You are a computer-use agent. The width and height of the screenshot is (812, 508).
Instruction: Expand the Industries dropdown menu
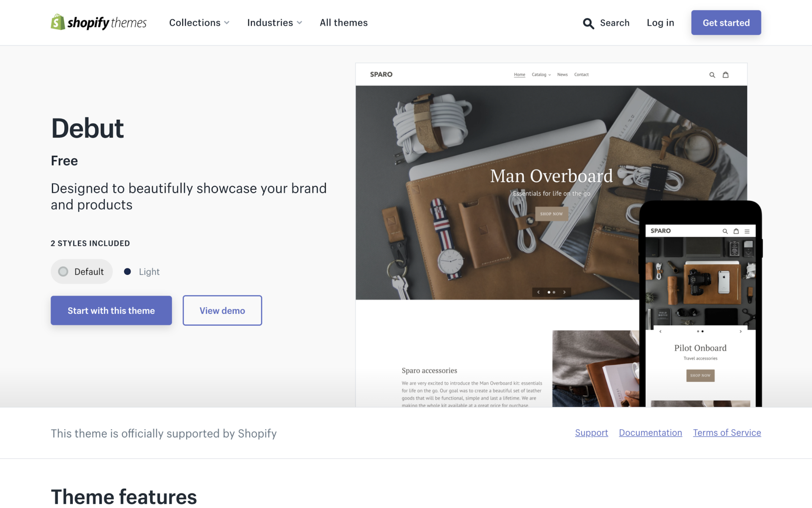point(274,23)
